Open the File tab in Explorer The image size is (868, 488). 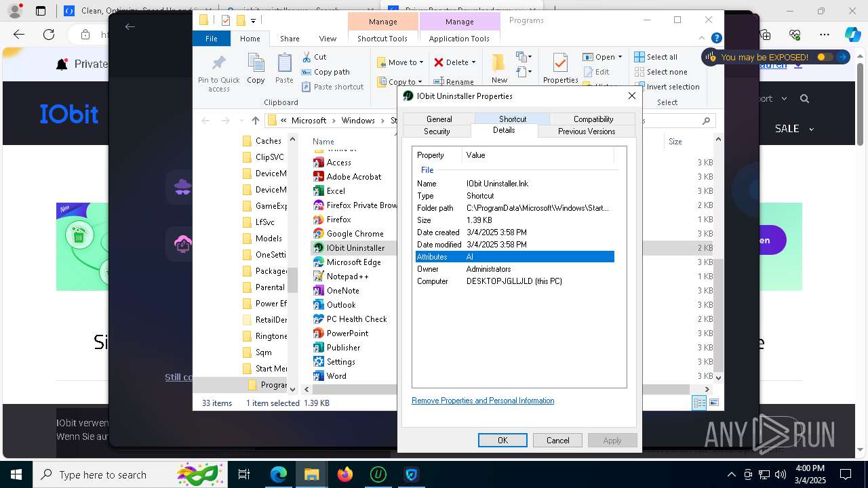pyautogui.click(x=212, y=39)
